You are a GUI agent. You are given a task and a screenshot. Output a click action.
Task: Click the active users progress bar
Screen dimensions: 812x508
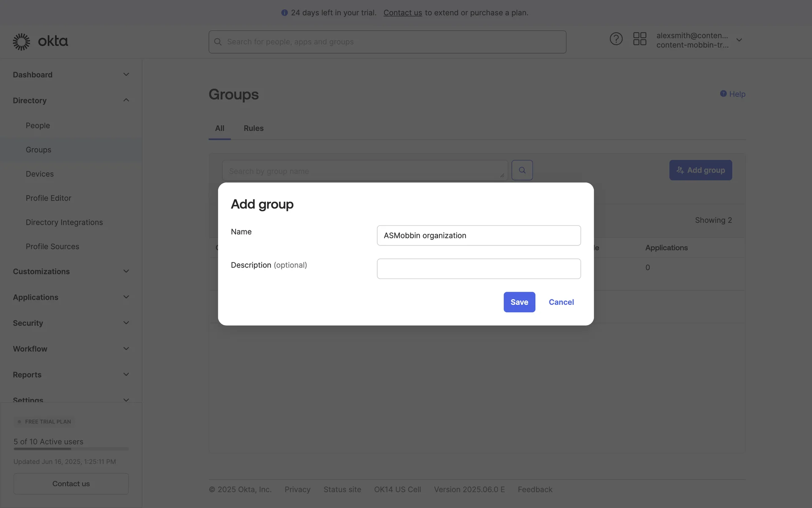pyautogui.click(x=71, y=449)
